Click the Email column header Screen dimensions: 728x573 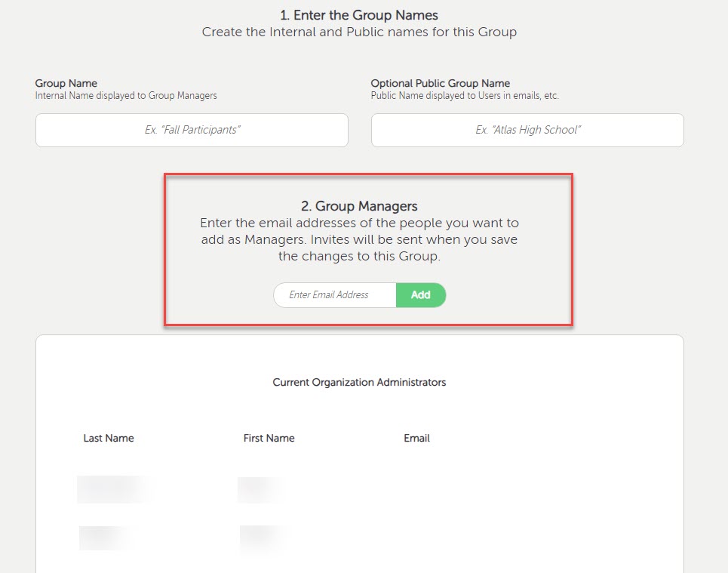click(x=416, y=438)
